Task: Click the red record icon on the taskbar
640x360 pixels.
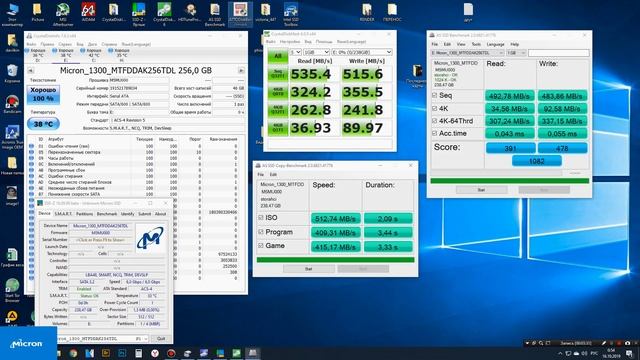Action: tap(171, 353)
